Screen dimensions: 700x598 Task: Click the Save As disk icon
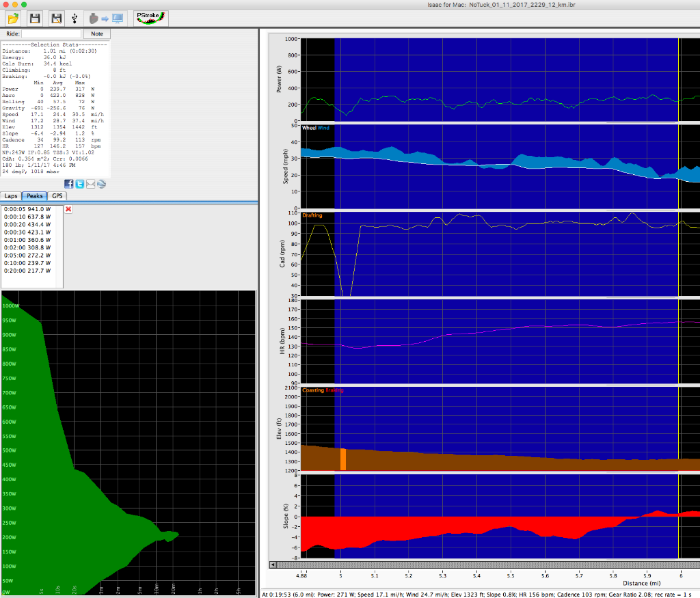(56, 18)
